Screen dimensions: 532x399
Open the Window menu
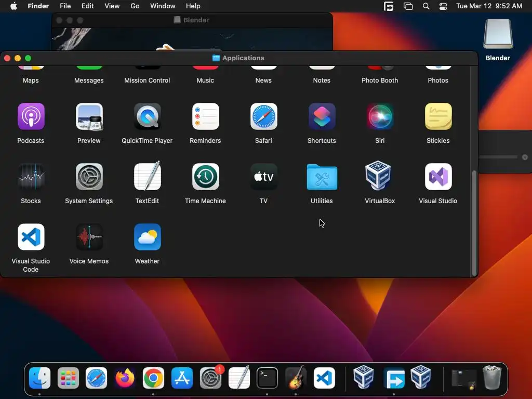point(163,6)
